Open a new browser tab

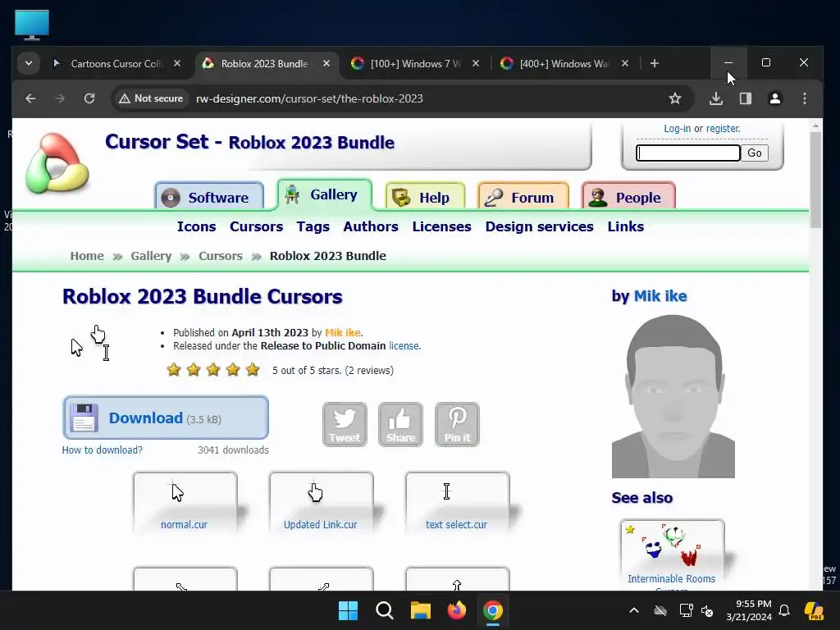click(654, 63)
